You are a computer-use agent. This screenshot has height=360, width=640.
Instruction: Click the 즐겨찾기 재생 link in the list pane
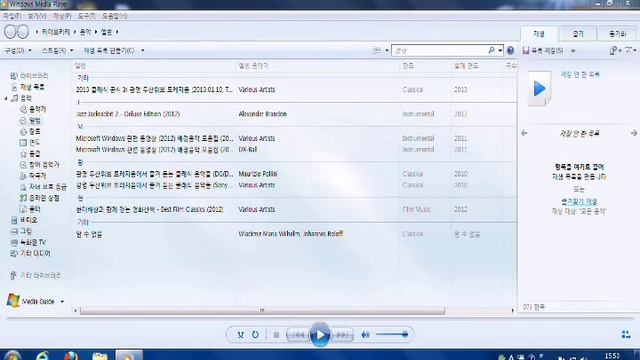click(x=579, y=202)
